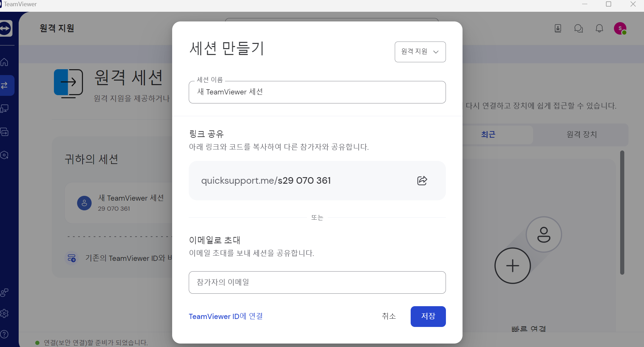Open the feedback chat icon near bottom sidebar
The width and height of the screenshot is (644, 347).
[4, 292]
